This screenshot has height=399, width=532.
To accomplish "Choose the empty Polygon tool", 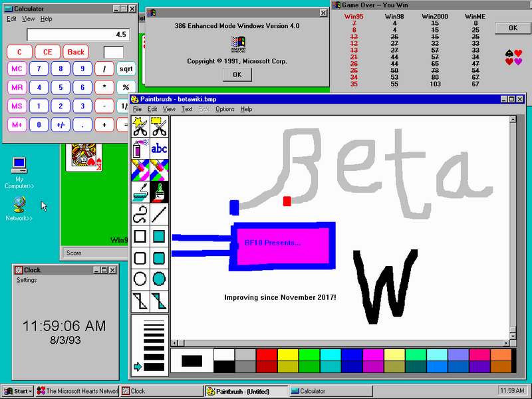I will [x=140, y=301].
